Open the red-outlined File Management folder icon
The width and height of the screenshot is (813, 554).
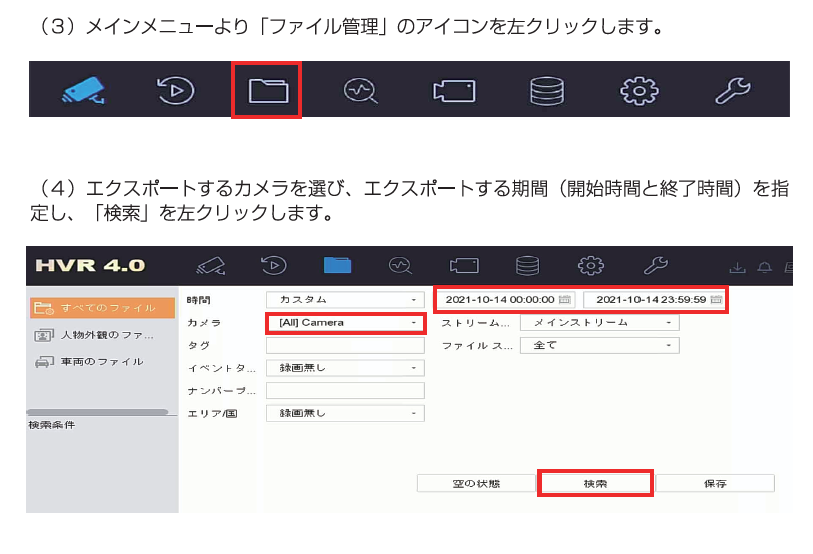[x=267, y=90]
